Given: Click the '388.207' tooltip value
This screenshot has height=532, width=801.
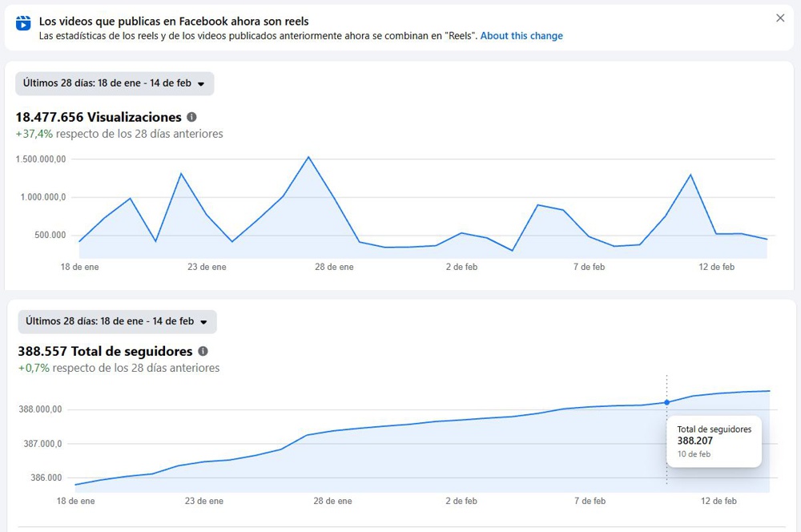Looking at the screenshot, I should [x=694, y=441].
